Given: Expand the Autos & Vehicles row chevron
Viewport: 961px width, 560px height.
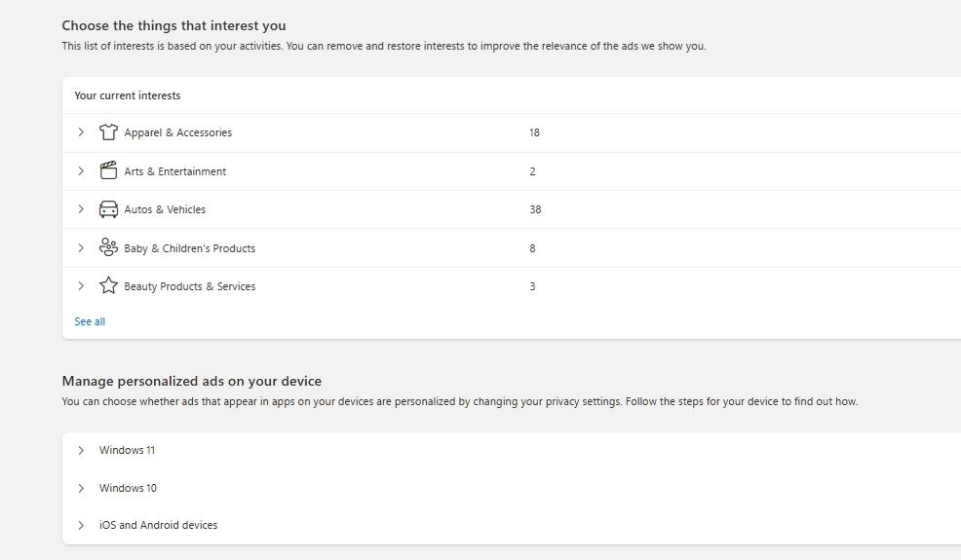Looking at the screenshot, I should pos(81,209).
